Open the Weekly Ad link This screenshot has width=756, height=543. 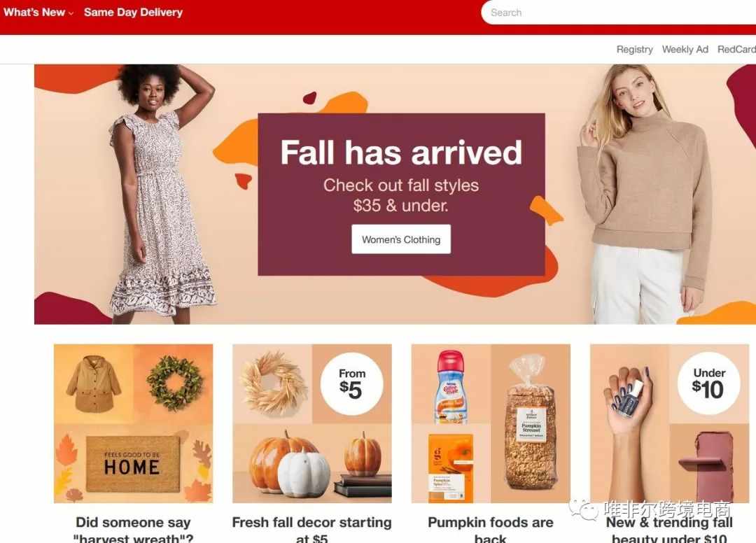tap(685, 49)
